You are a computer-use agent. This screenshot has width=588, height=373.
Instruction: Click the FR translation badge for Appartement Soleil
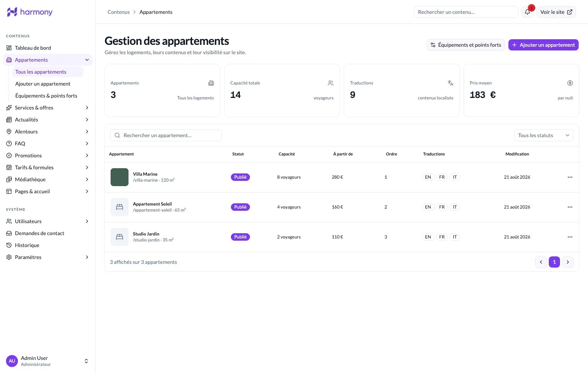(x=442, y=207)
